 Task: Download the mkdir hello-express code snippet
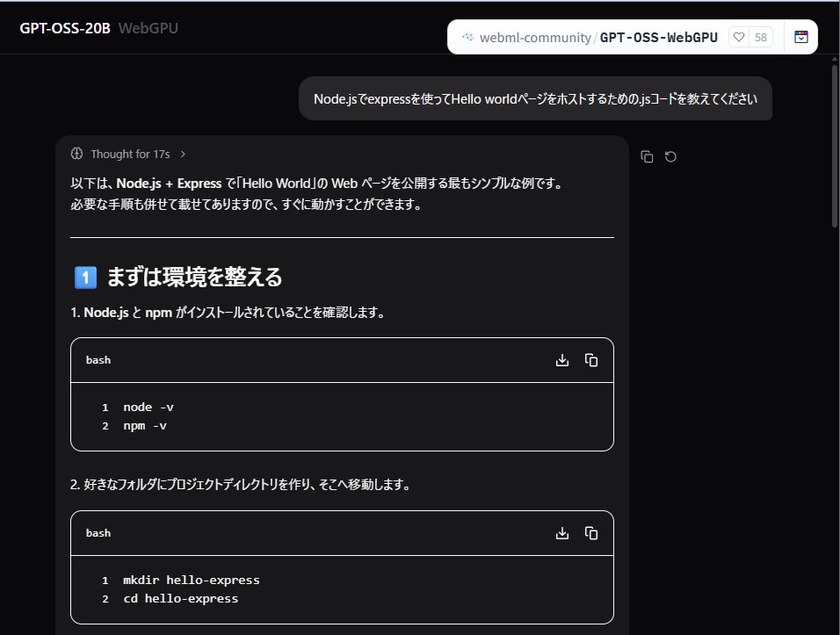coord(561,532)
